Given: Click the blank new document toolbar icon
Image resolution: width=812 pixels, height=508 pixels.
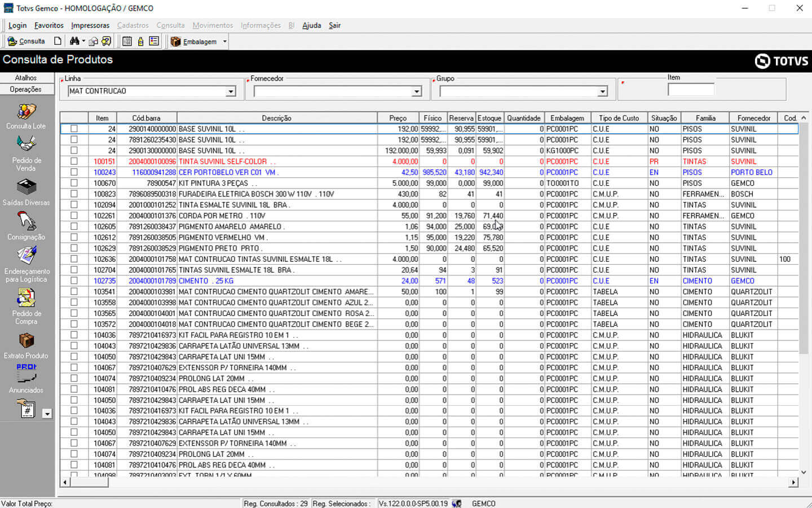Looking at the screenshot, I should coord(58,41).
